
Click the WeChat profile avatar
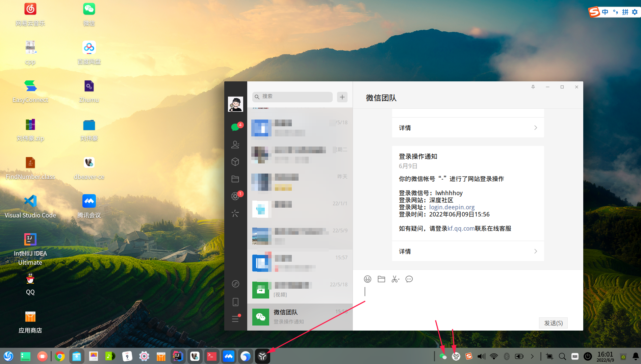235,104
